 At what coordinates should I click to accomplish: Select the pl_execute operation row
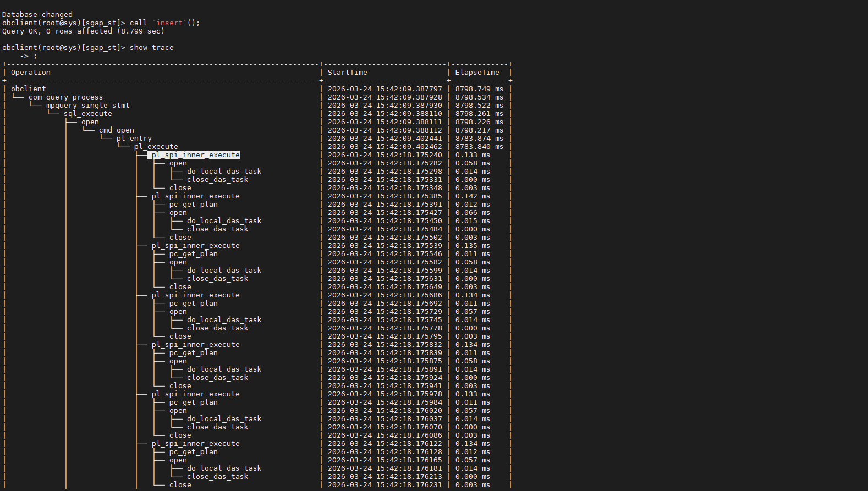point(156,147)
